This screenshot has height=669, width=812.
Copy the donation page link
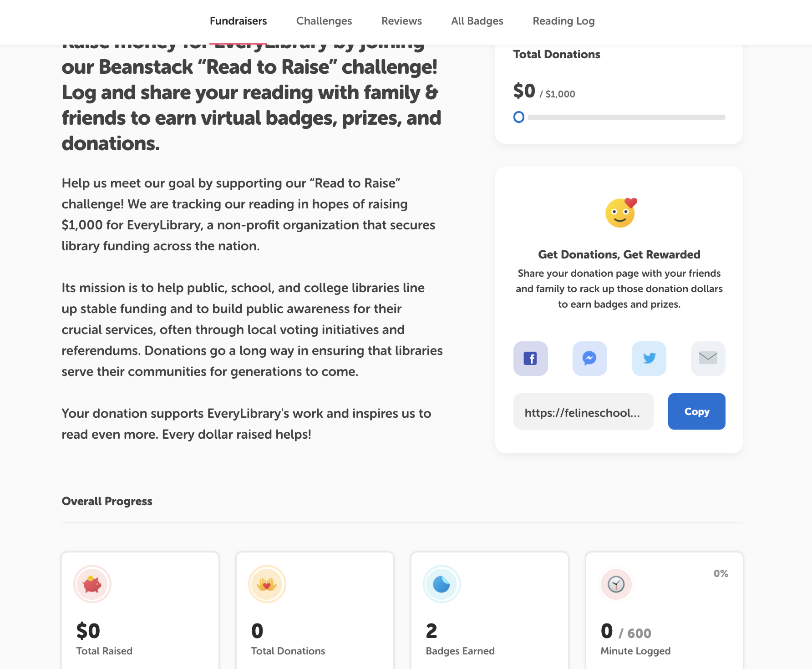tap(696, 411)
